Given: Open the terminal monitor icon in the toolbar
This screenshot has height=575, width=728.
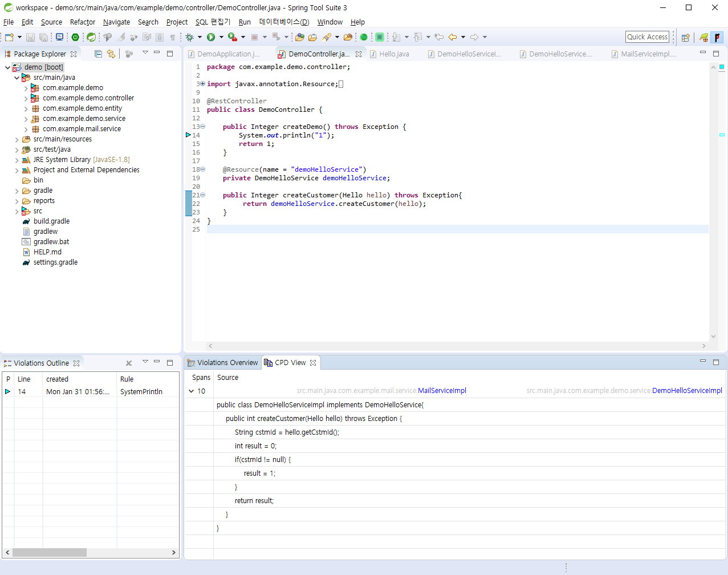Looking at the screenshot, I should pos(59,37).
